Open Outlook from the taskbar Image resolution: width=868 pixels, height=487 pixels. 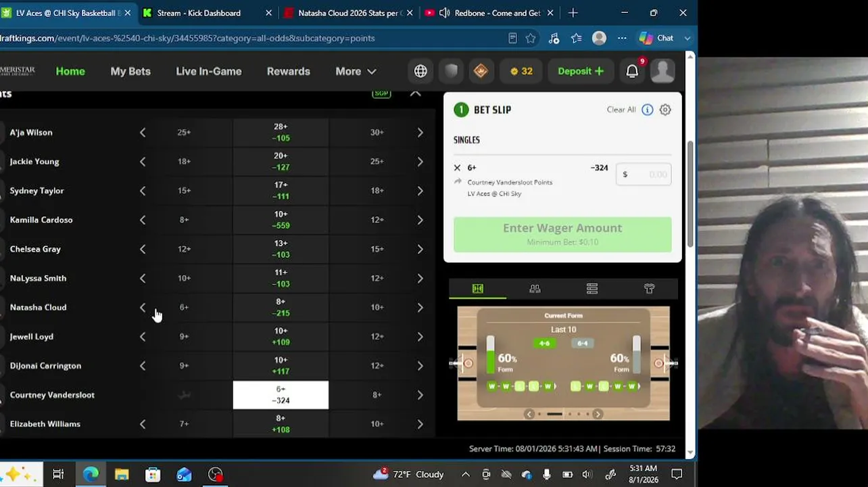(x=184, y=474)
